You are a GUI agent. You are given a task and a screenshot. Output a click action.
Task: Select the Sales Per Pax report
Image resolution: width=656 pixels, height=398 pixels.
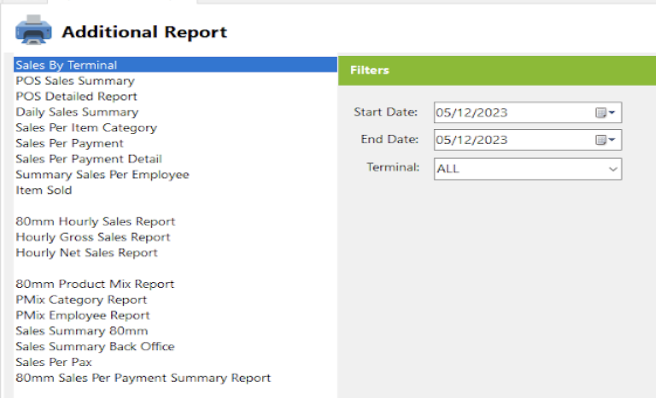pos(54,362)
